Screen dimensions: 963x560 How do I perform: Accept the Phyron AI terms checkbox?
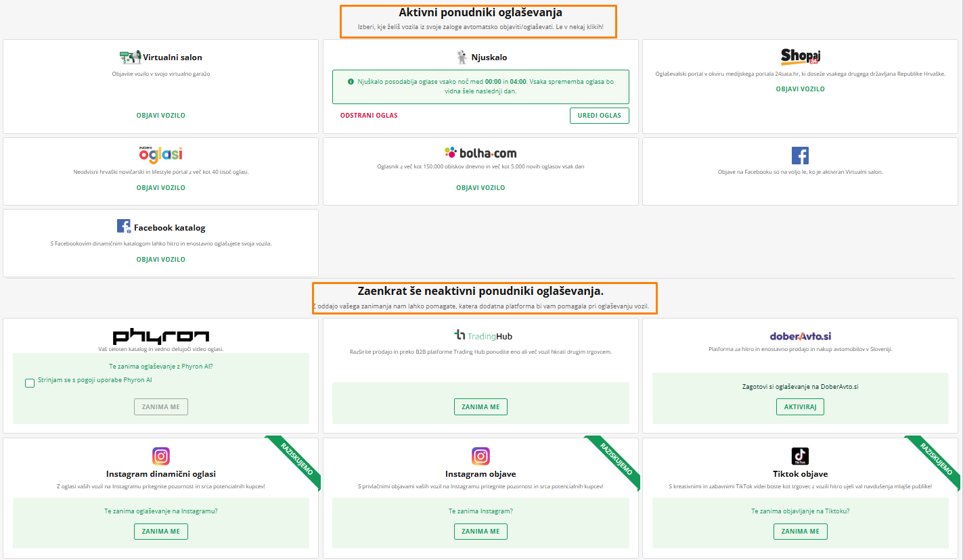point(30,383)
